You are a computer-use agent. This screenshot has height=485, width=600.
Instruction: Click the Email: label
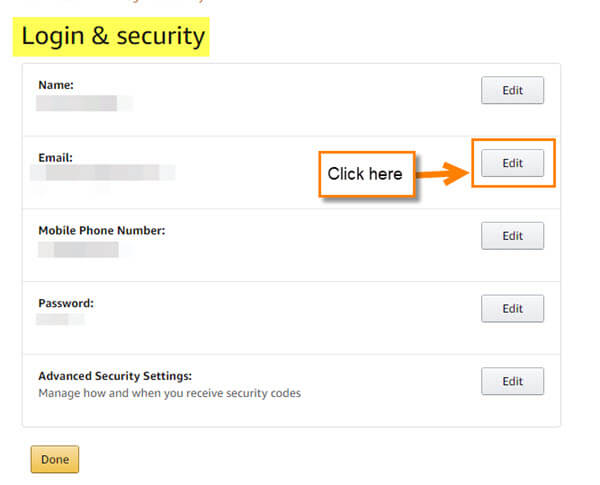[x=55, y=158]
